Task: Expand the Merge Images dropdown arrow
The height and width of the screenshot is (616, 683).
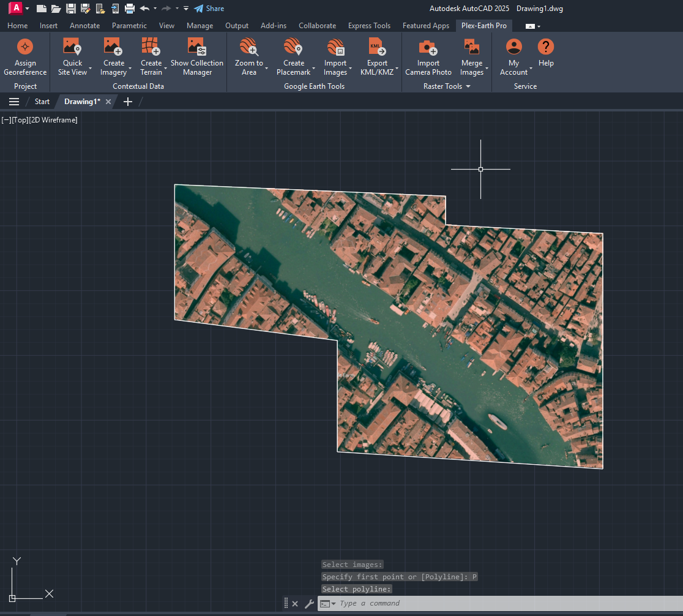Action: (487, 69)
